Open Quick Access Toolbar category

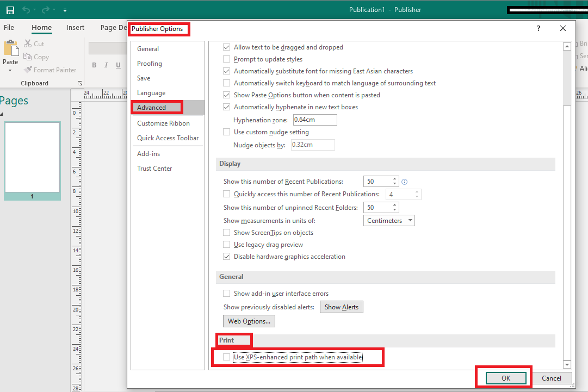[168, 138]
